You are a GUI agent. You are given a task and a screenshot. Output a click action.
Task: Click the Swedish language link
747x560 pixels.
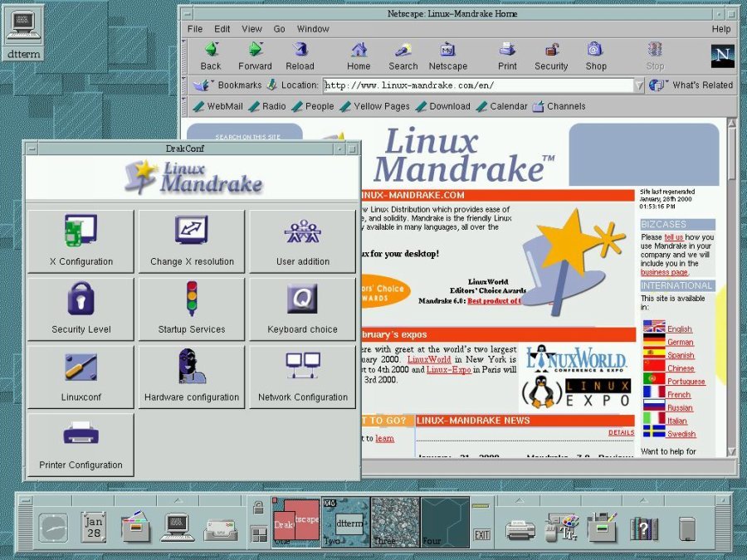[681, 434]
